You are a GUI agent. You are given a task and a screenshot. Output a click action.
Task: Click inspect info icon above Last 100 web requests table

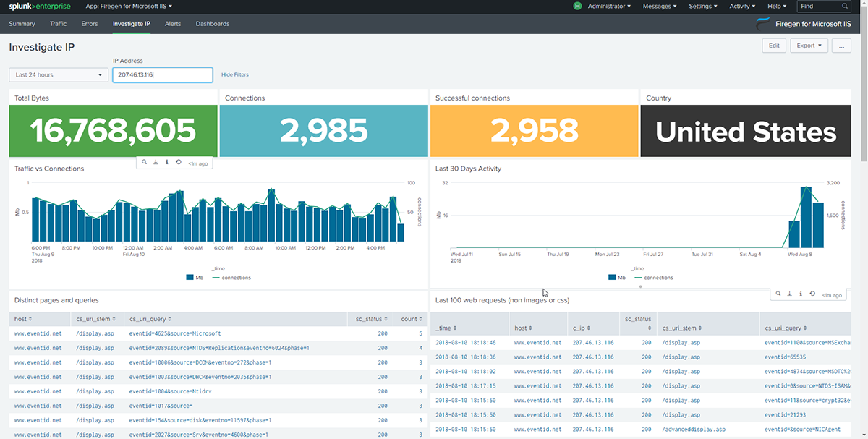pyautogui.click(x=801, y=294)
